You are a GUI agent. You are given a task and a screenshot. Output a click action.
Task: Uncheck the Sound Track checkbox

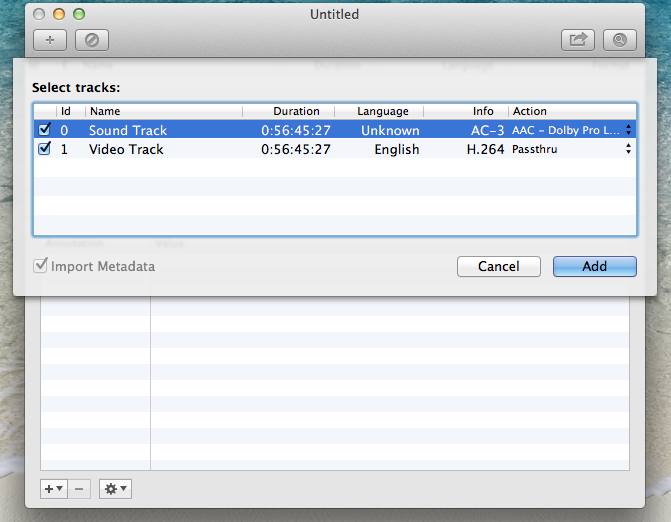point(45,129)
